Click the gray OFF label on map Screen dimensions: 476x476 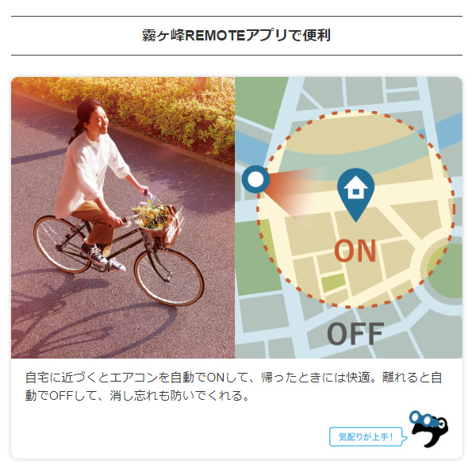[x=355, y=334]
